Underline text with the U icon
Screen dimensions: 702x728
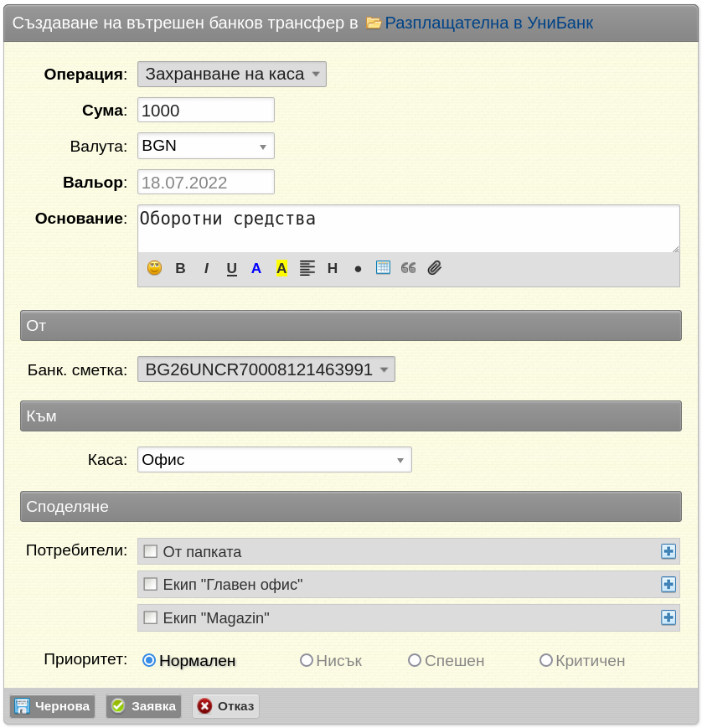tap(232, 269)
